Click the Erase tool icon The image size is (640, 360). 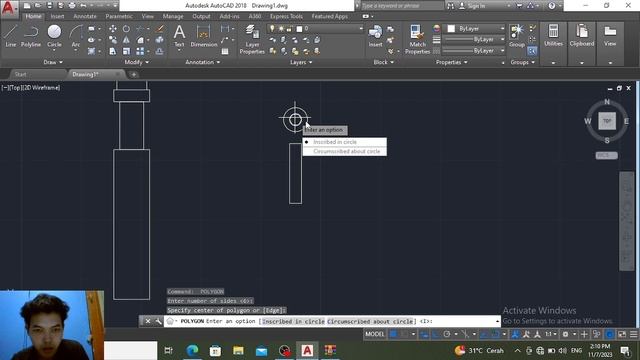click(x=160, y=29)
